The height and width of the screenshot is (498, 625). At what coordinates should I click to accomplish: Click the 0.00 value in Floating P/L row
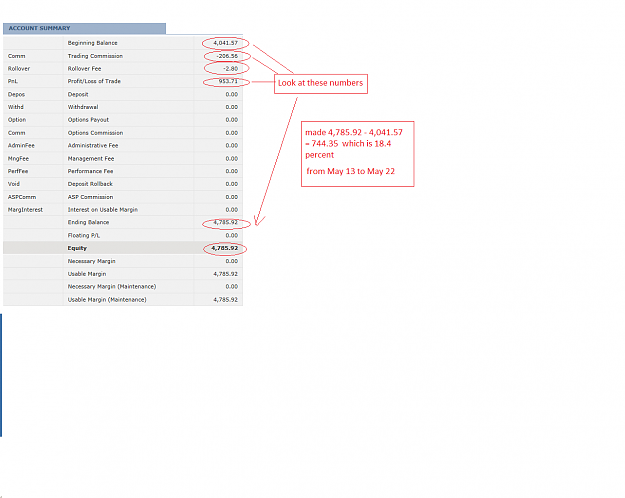pyautogui.click(x=232, y=236)
